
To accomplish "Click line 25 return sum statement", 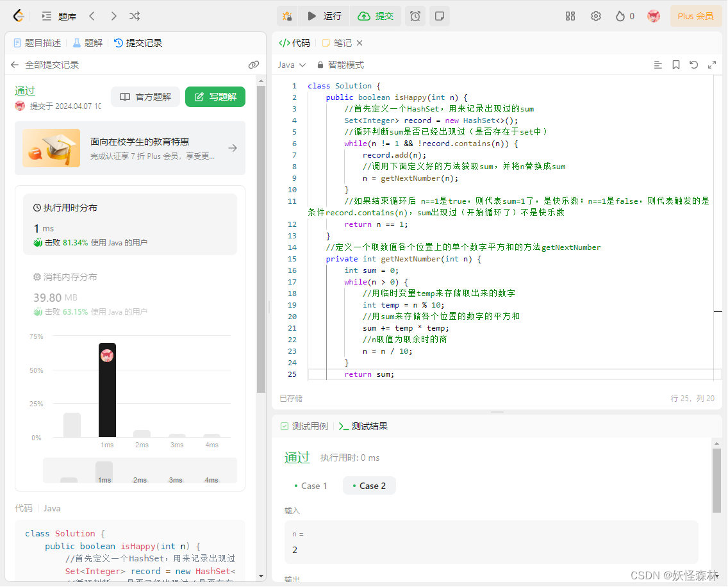I will pos(369,374).
